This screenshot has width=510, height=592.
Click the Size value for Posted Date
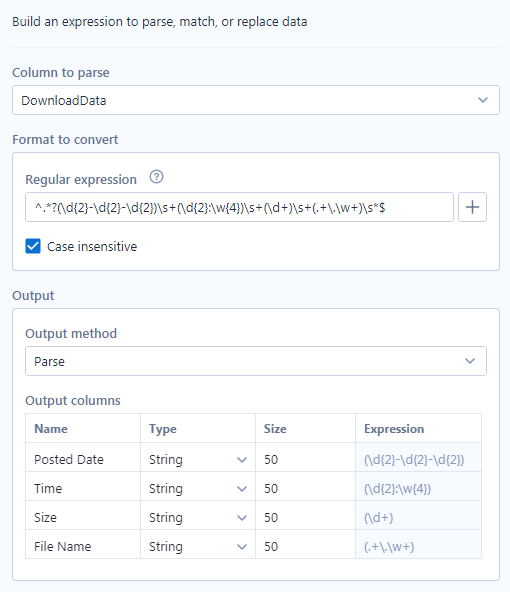pos(305,459)
